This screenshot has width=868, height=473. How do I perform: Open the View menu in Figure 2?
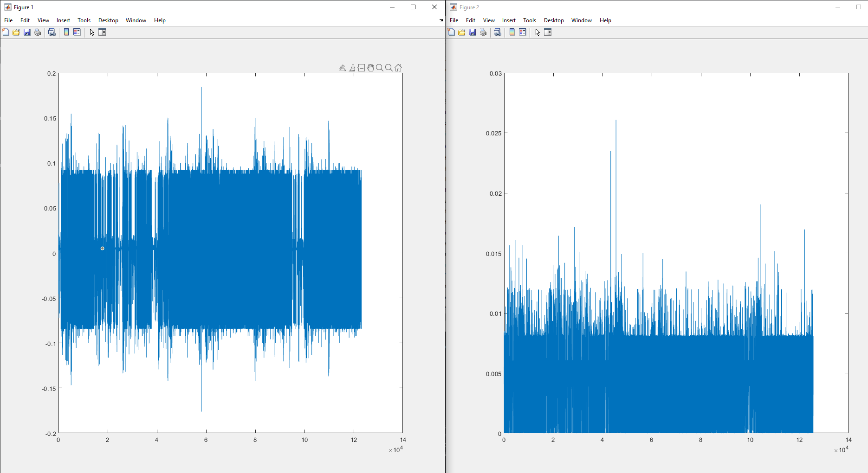[489, 20]
